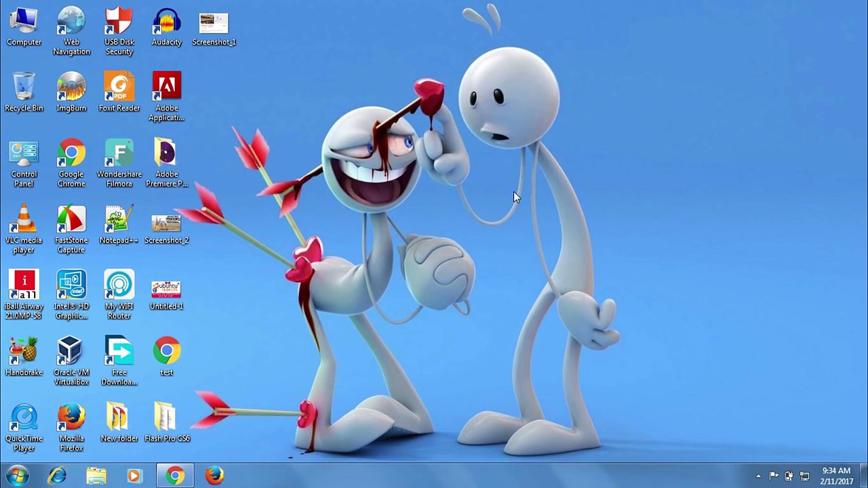This screenshot has height=488, width=868.
Task: Open the Windows Start menu
Action: (17, 476)
